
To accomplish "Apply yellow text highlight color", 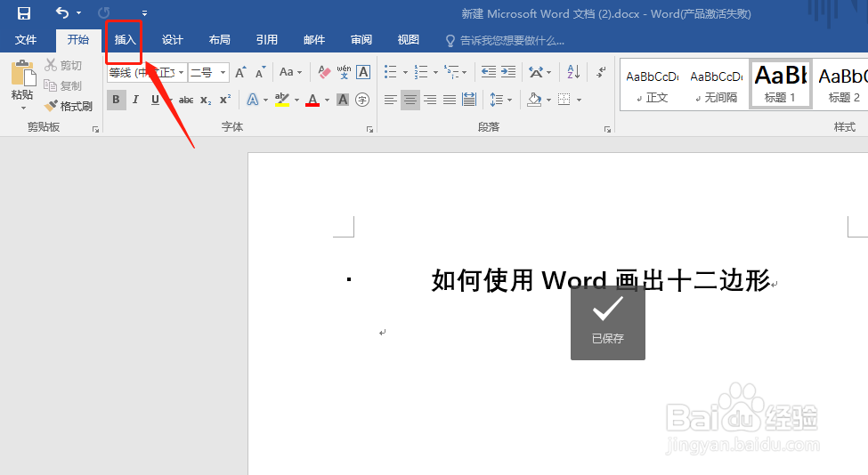I will [x=282, y=100].
